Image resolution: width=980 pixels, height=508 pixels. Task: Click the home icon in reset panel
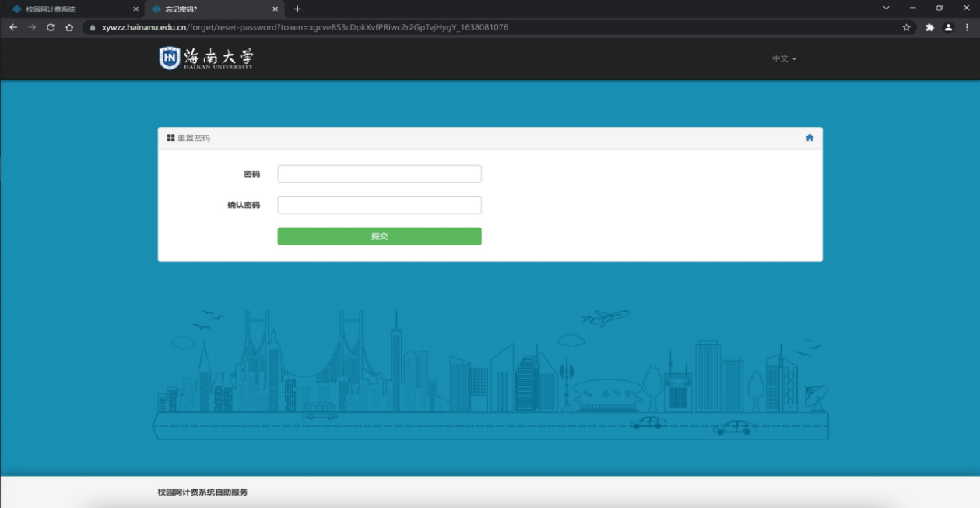pos(810,138)
